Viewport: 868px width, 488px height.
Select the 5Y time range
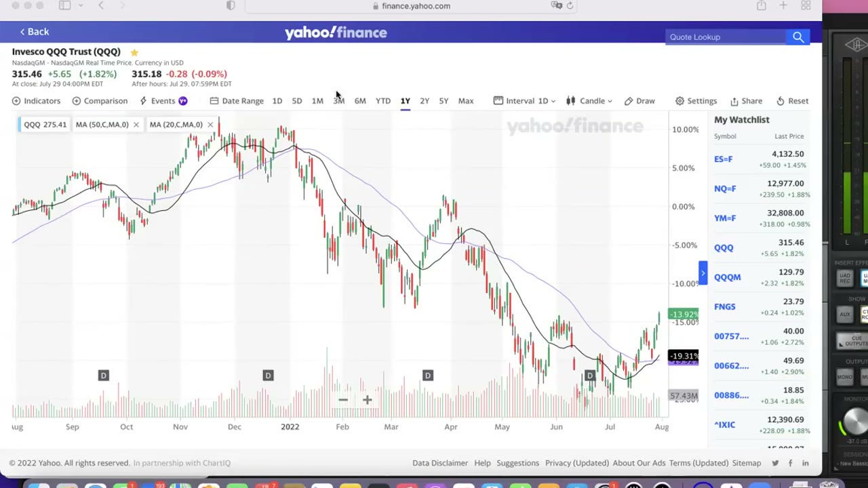[x=443, y=101]
